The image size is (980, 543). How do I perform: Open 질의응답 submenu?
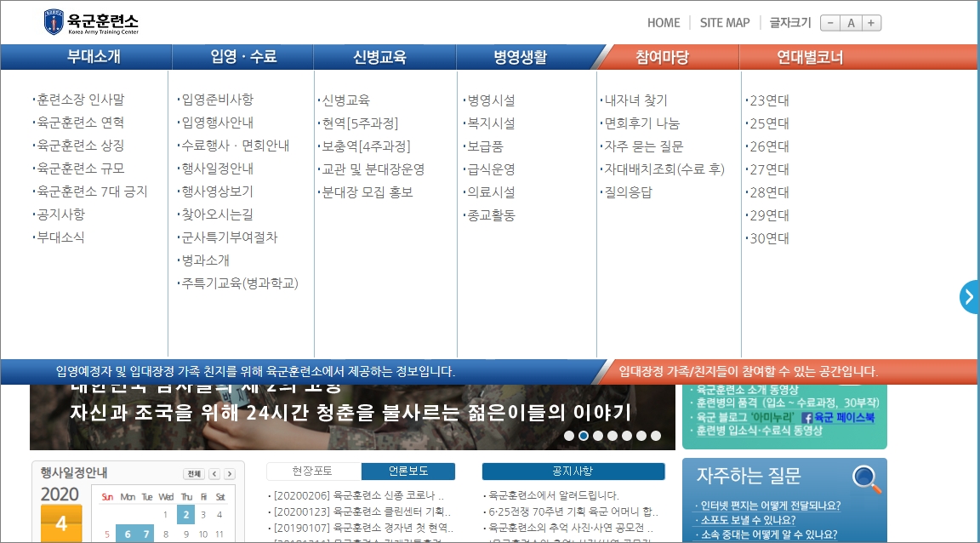point(628,192)
